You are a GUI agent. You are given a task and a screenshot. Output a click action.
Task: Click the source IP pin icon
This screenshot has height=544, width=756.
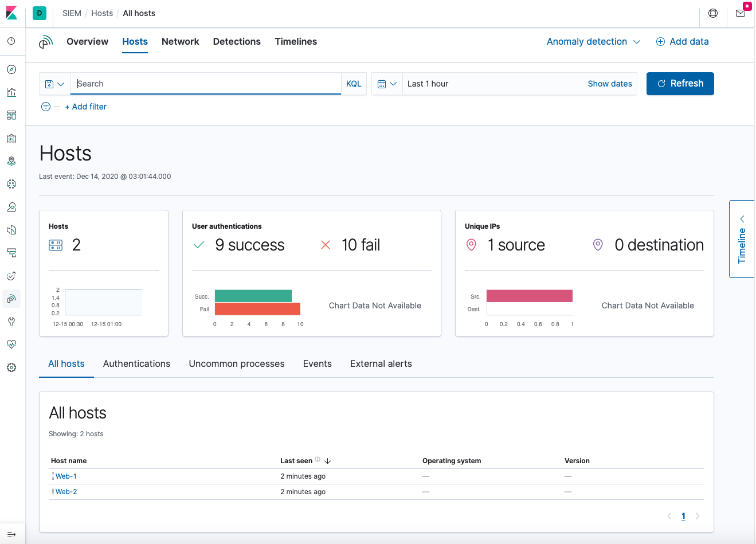point(471,245)
